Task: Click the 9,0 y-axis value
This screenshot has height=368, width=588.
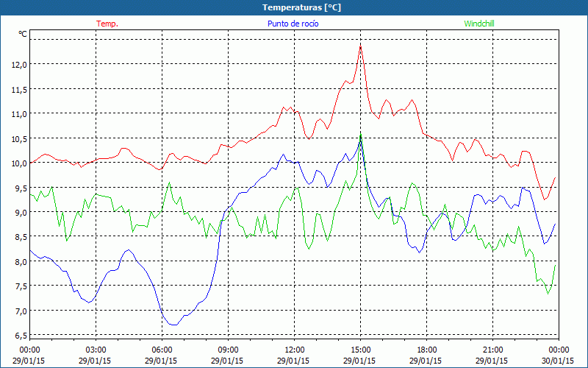Action: 21,213
